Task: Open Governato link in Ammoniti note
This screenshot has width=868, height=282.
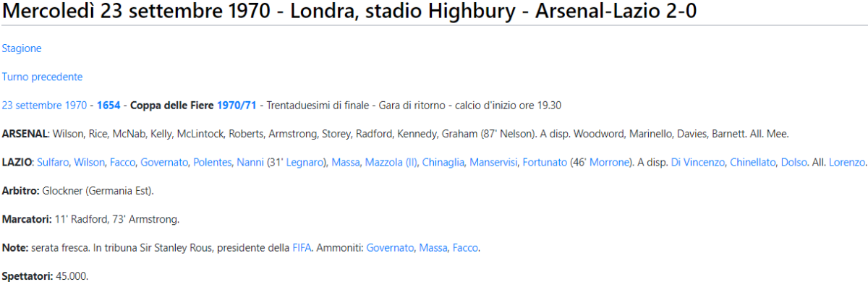Action: tap(391, 248)
